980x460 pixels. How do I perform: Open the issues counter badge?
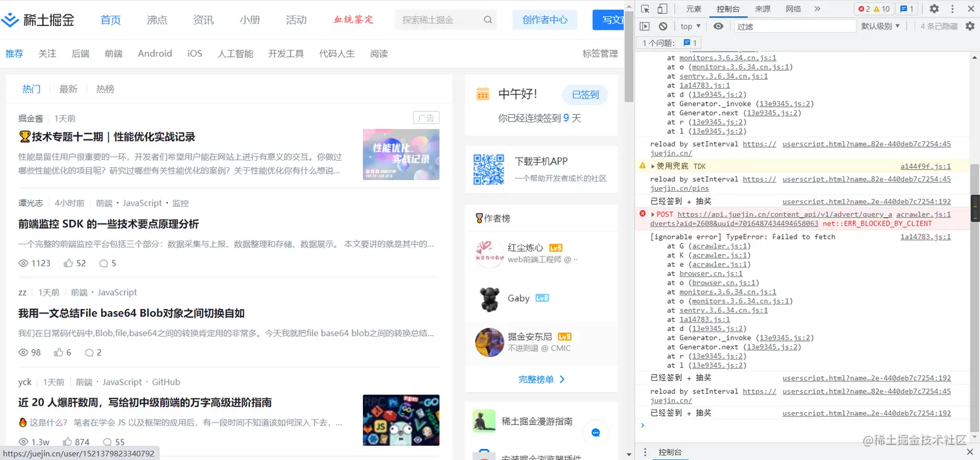tap(907, 9)
